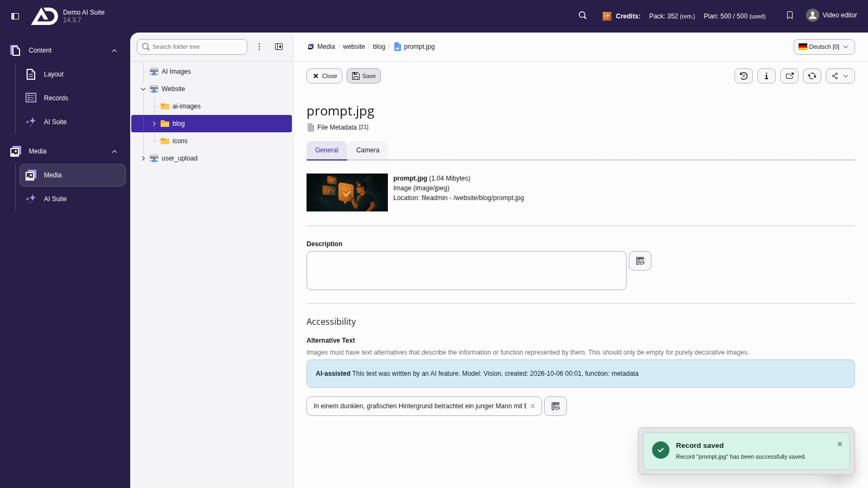Select the ai-images folder

[x=186, y=106]
